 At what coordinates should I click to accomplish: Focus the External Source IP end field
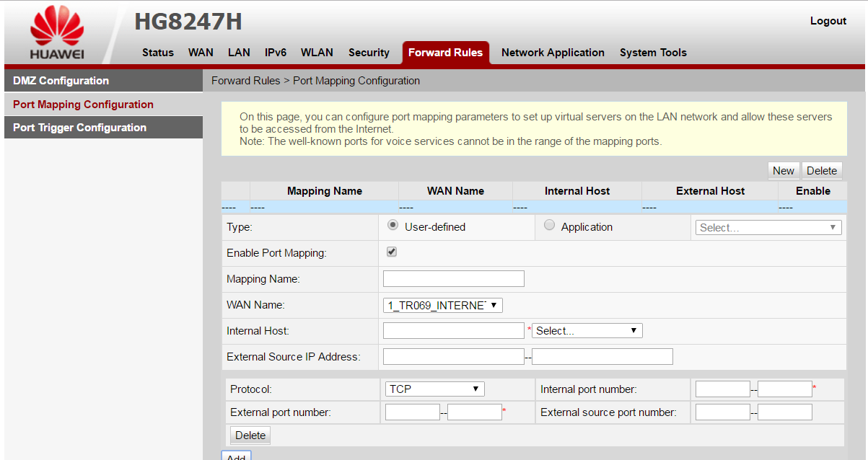(602, 356)
